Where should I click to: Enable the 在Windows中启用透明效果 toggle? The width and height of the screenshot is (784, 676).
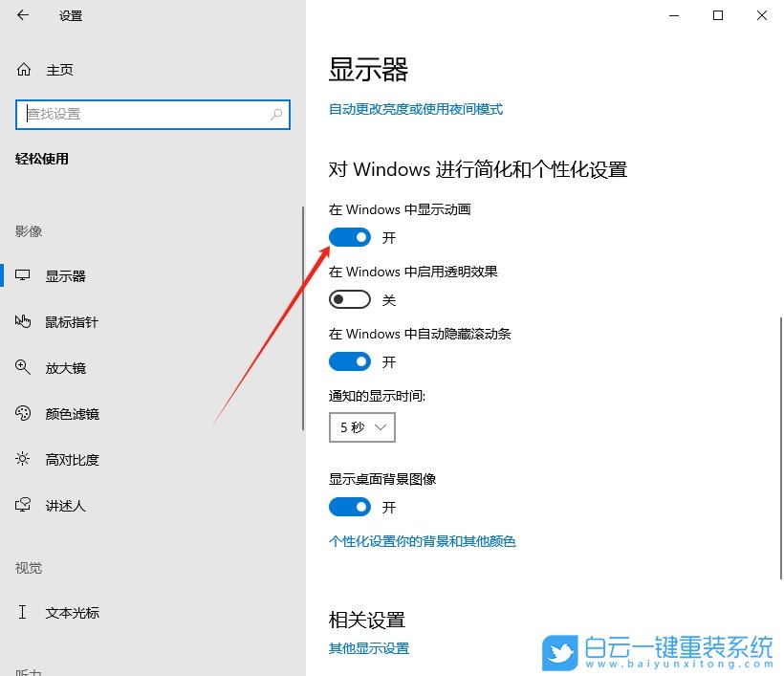click(x=349, y=299)
